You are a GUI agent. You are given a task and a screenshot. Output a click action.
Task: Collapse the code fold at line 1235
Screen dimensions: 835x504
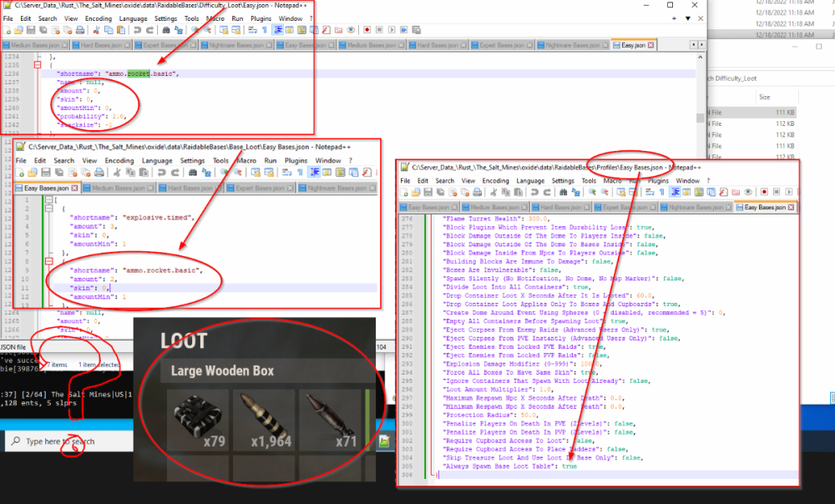tap(37, 65)
